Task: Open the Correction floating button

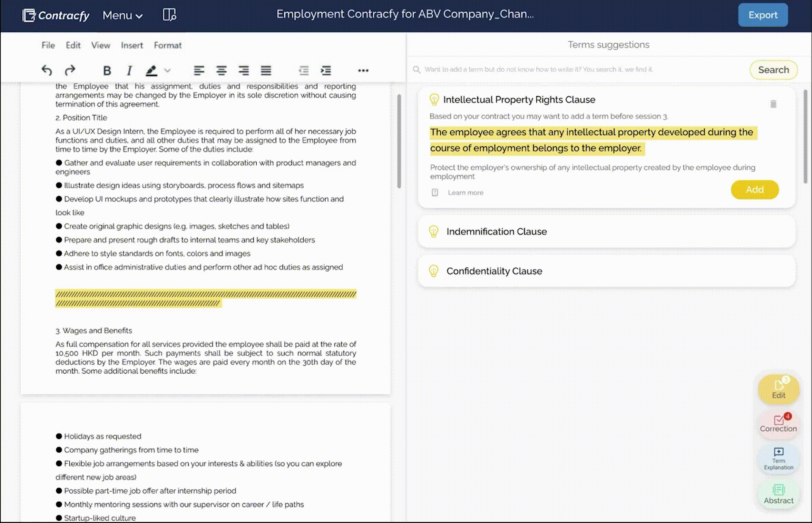Action: click(x=779, y=423)
